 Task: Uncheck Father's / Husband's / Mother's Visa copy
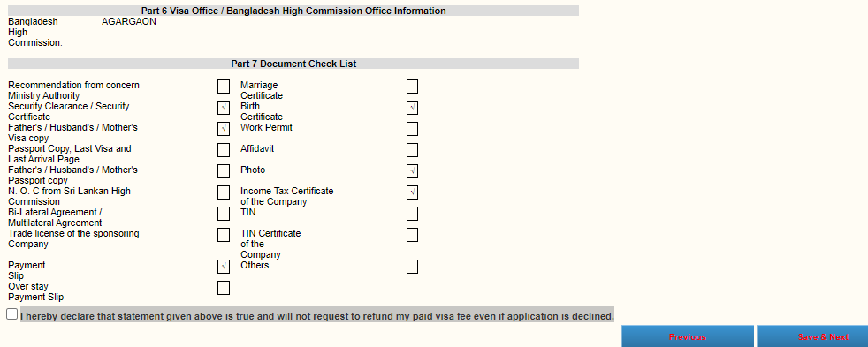[224, 129]
